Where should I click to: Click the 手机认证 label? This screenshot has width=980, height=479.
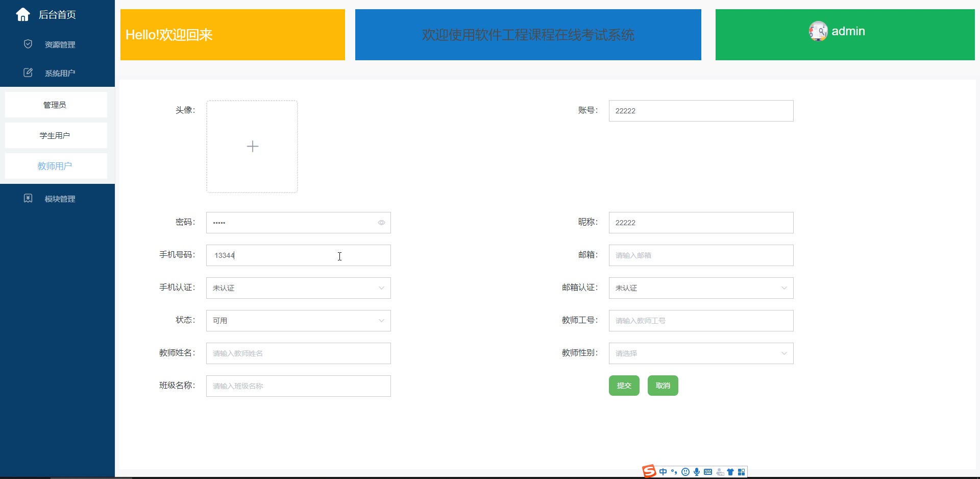point(177,288)
